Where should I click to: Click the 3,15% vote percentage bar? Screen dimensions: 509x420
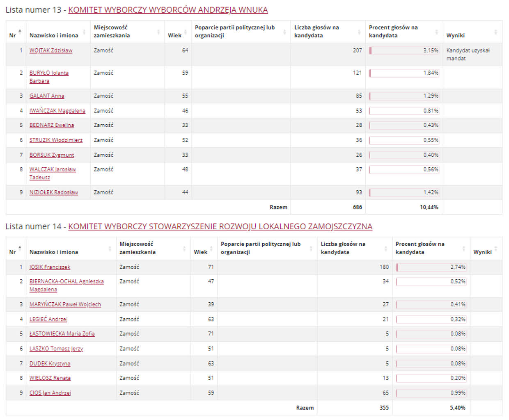click(404, 50)
